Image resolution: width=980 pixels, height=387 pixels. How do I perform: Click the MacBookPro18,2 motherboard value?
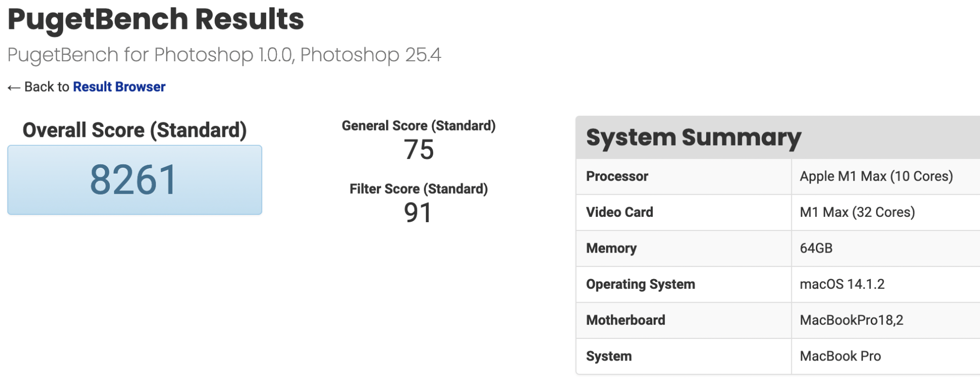[x=852, y=320]
